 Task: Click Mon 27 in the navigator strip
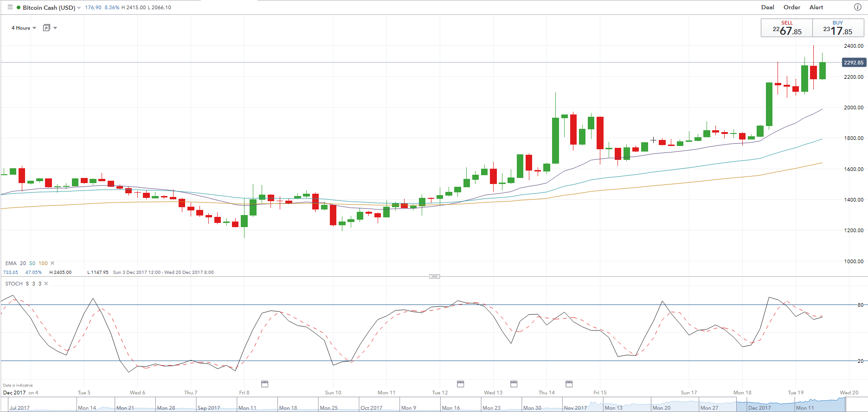point(709,408)
